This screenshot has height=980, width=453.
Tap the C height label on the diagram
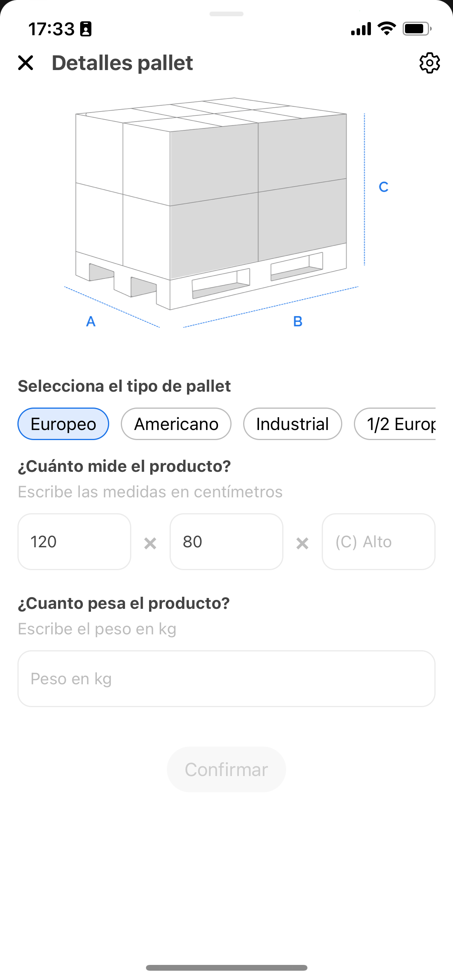click(383, 187)
